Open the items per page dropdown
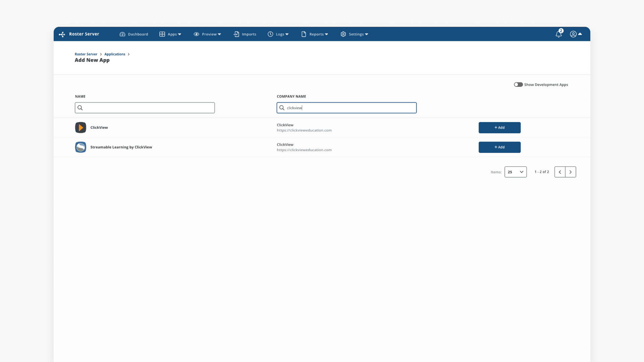Image resolution: width=644 pixels, height=362 pixels. coord(516,172)
